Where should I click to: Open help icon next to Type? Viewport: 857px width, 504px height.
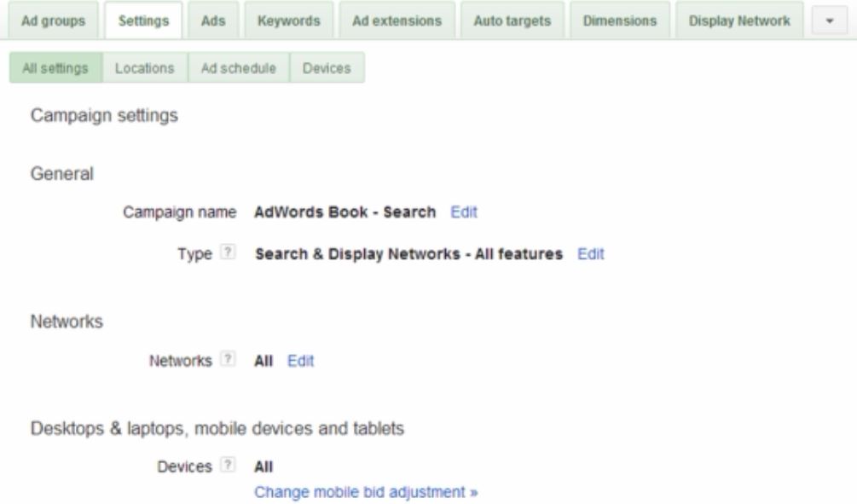[228, 252]
